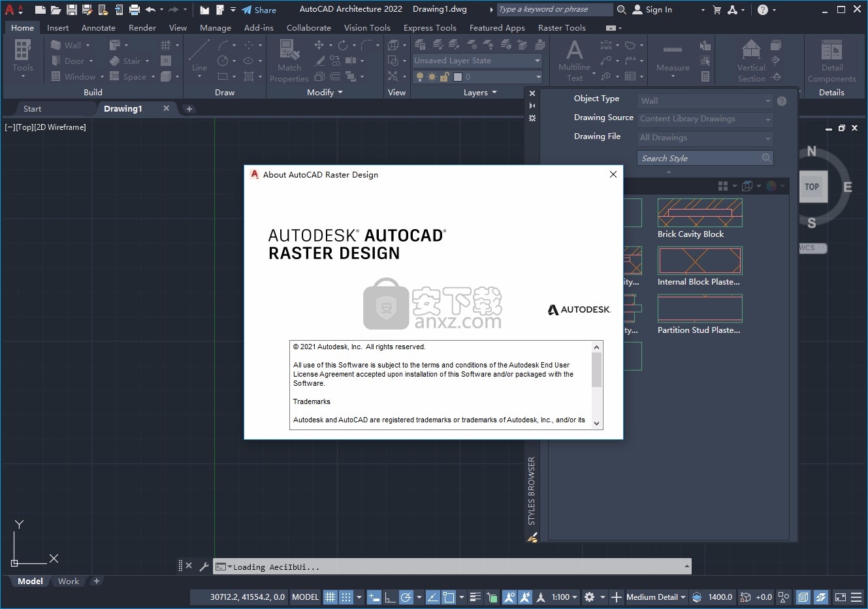Toggle polar tracking in status bar
This screenshot has width=868, height=609.
(406, 597)
